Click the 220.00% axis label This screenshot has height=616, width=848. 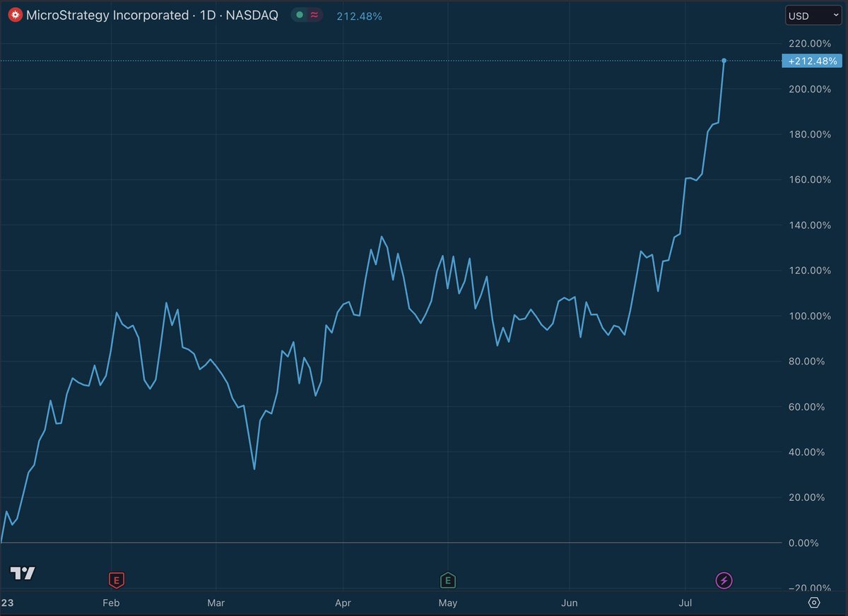(x=810, y=43)
